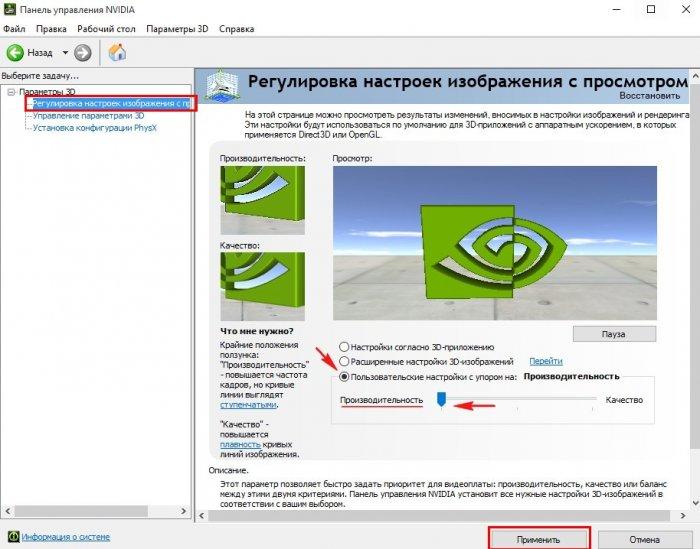Image resolution: width=700 pixels, height=549 pixels.
Task: Click the green Back arrow icon
Action: 15,53
